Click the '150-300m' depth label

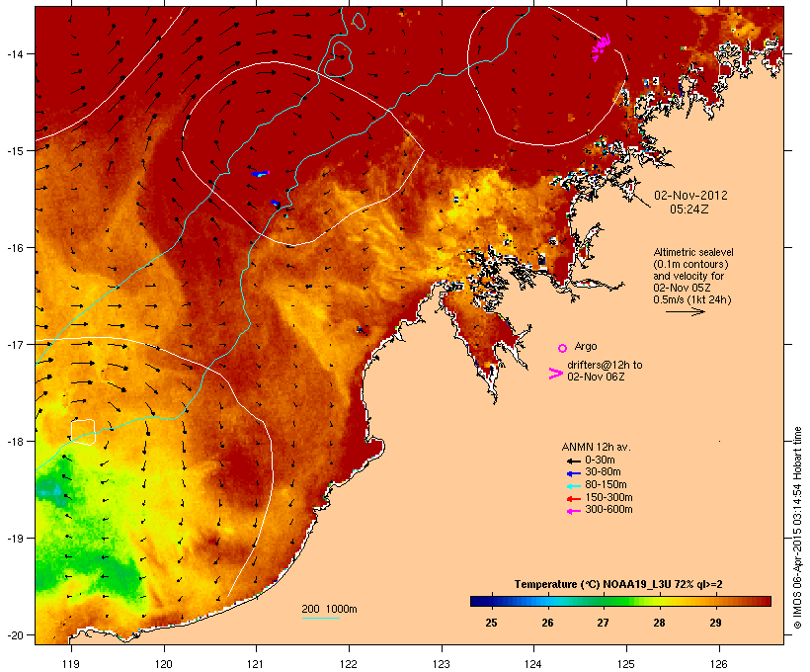point(608,497)
